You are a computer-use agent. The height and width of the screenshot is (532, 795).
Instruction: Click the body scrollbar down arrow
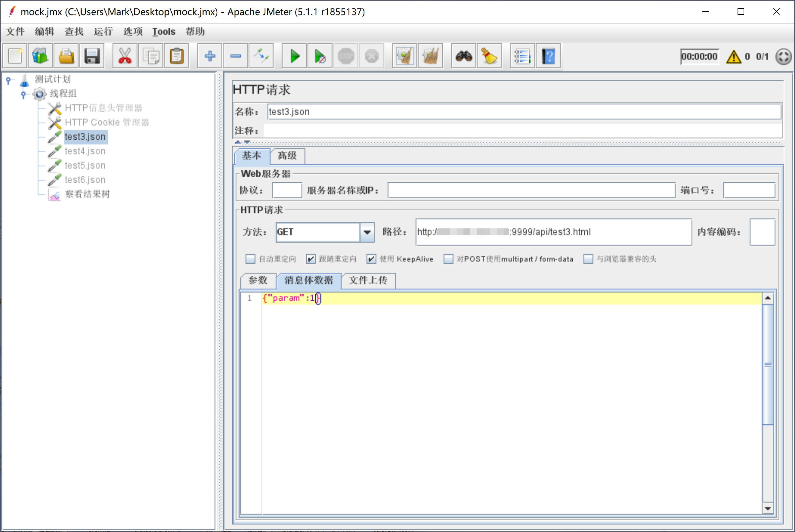pos(768,508)
